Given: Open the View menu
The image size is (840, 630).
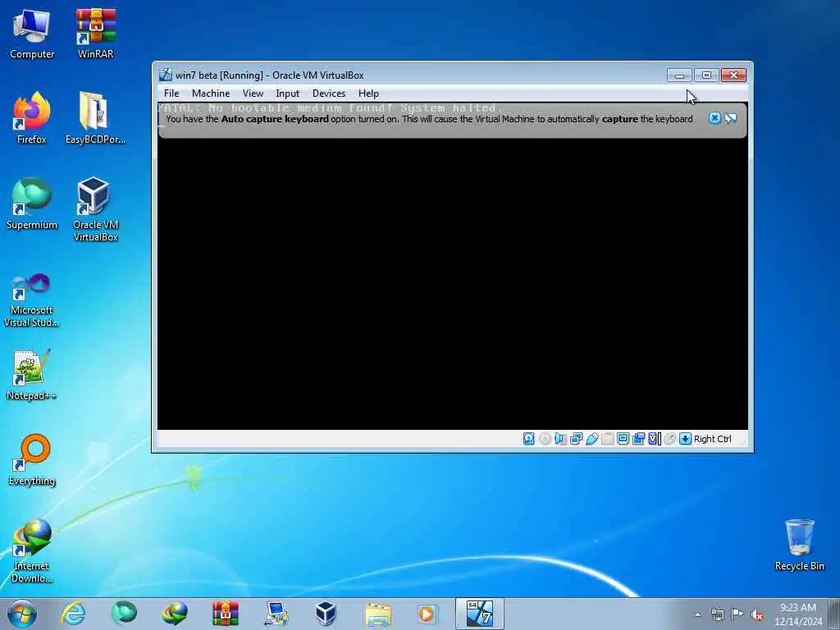Looking at the screenshot, I should [253, 94].
